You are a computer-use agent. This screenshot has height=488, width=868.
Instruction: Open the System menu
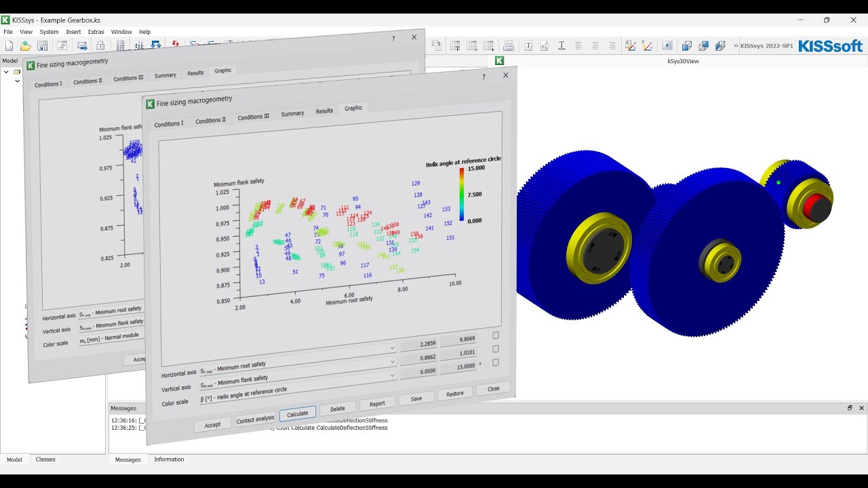tap(49, 32)
